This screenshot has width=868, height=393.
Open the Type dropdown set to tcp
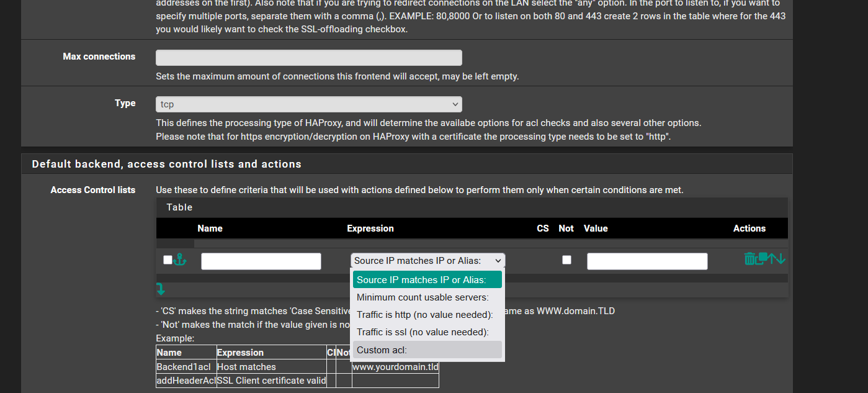(x=308, y=104)
